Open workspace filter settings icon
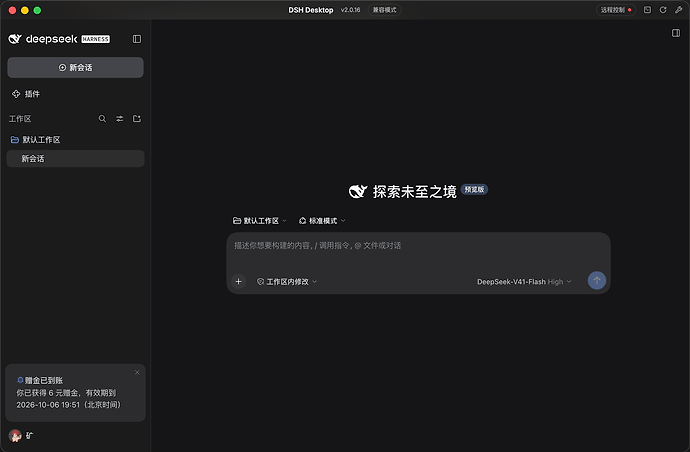Screen dimensions: 690x452 (120, 119)
